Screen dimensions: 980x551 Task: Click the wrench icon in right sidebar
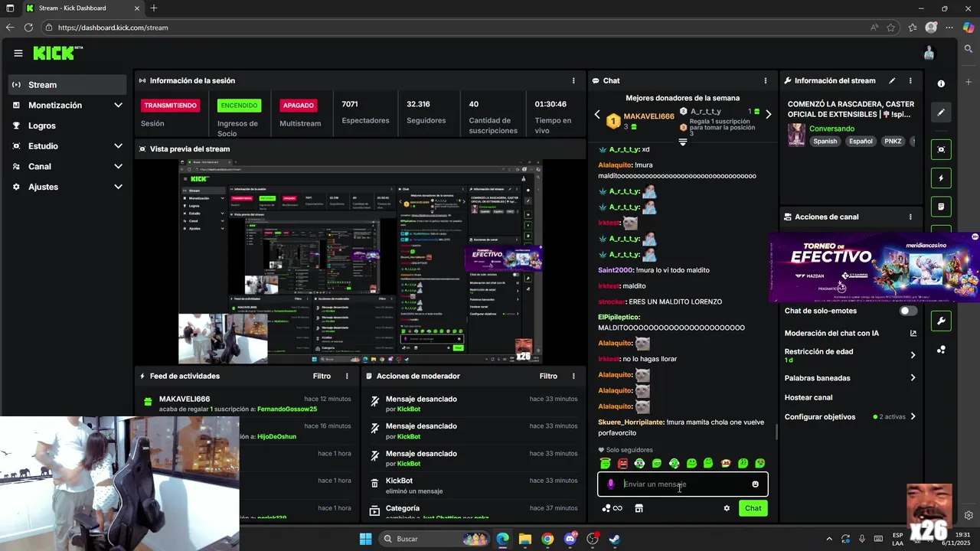(x=941, y=320)
